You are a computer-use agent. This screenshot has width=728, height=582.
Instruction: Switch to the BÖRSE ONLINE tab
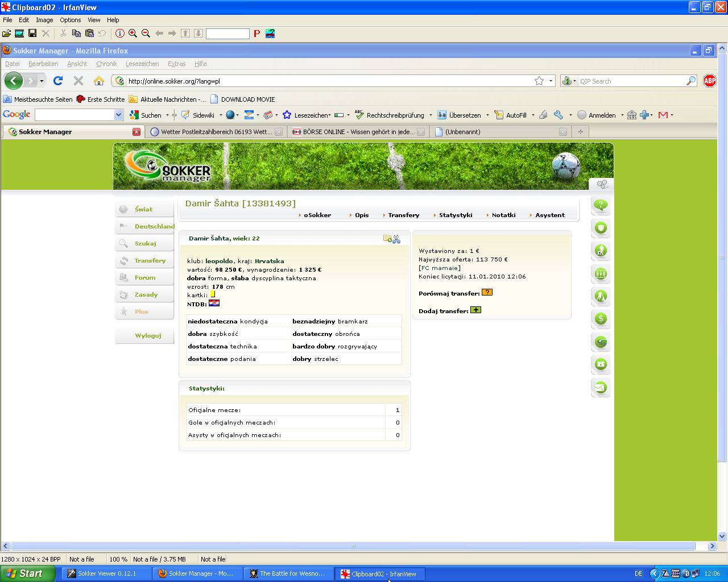click(358, 132)
